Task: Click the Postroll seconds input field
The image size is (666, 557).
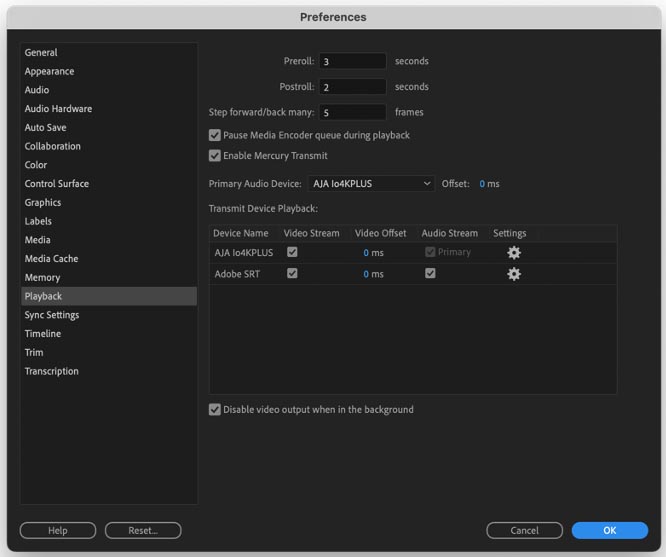Action: click(x=353, y=87)
